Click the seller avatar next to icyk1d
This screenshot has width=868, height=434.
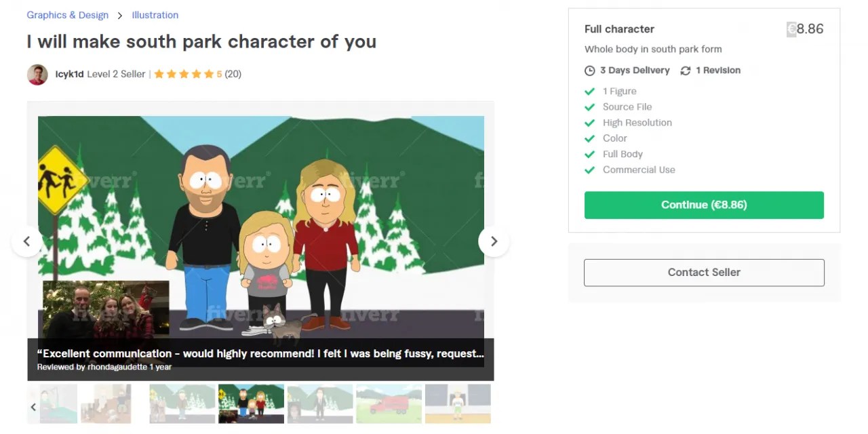37,75
